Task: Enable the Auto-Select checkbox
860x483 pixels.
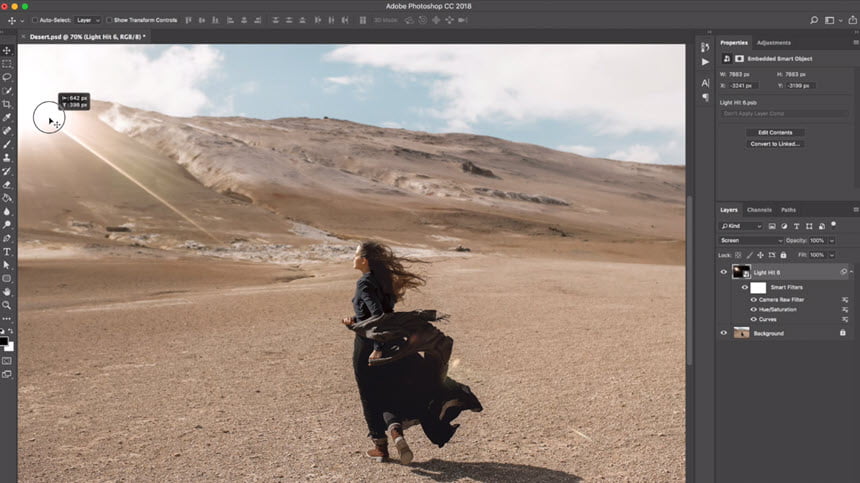Action: (x=35, y=20)
